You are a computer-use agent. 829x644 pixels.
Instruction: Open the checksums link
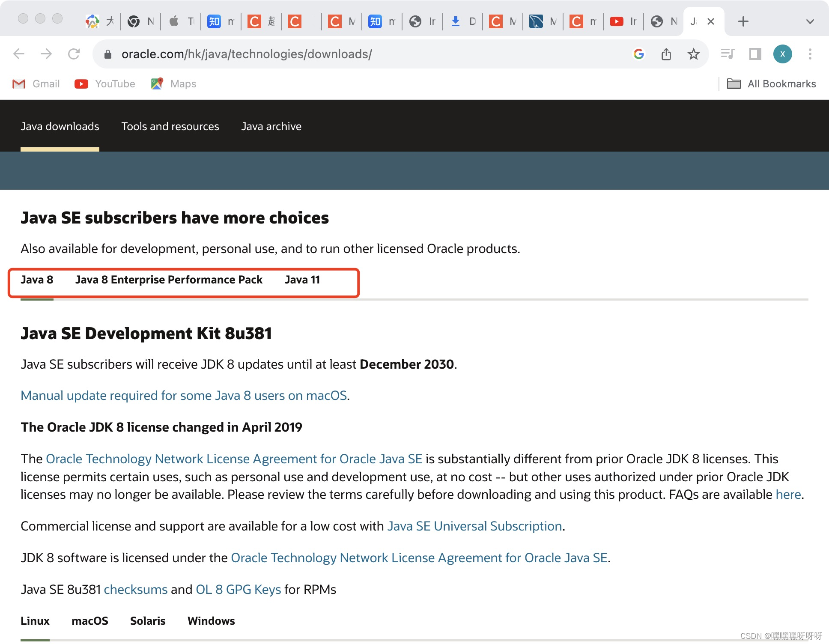[x=135, y=589]
